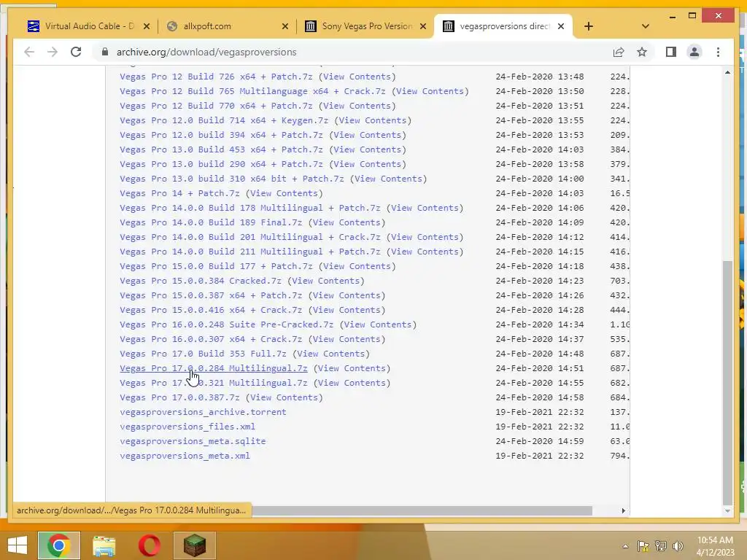747x560 pixels.
Task: Click the share page icon in address bar
Action: tap(619, 52)
